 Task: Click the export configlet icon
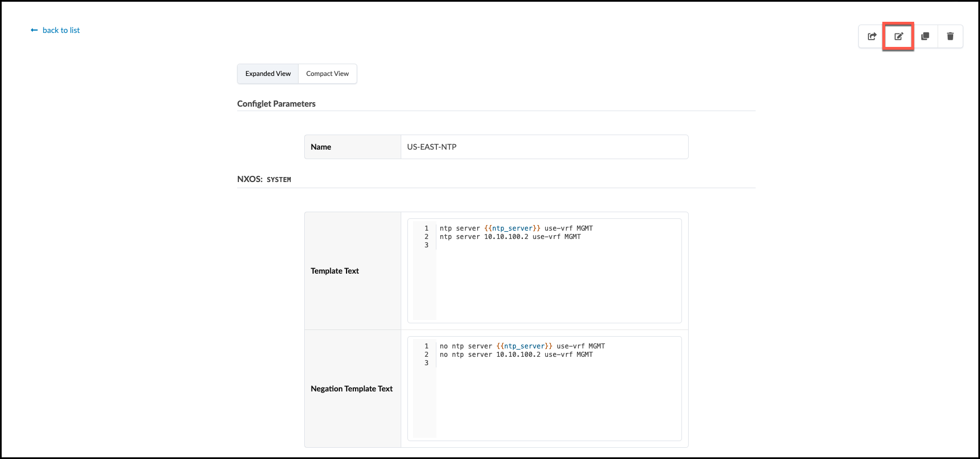coord(872,36)
